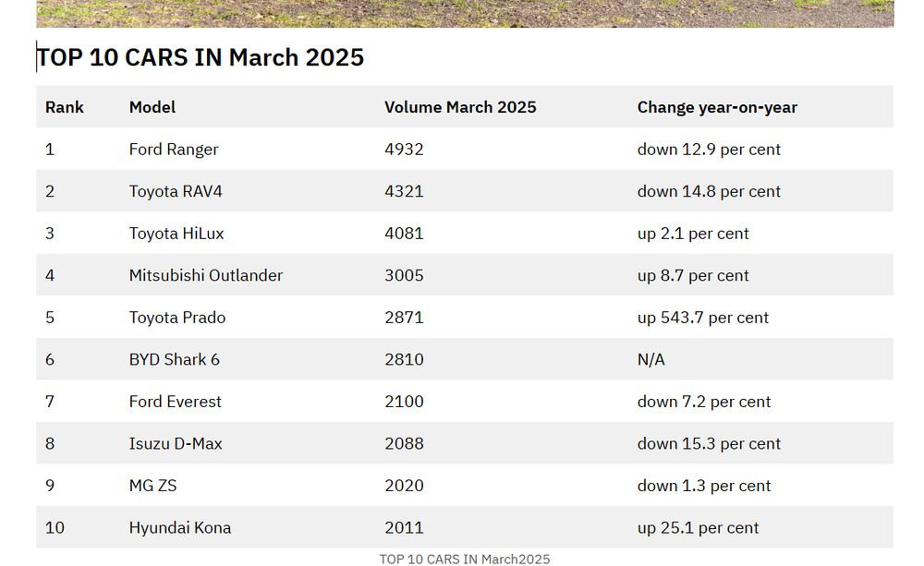Click the volume value 2088
Screen dimensions: 924x566
coord(404,443)
